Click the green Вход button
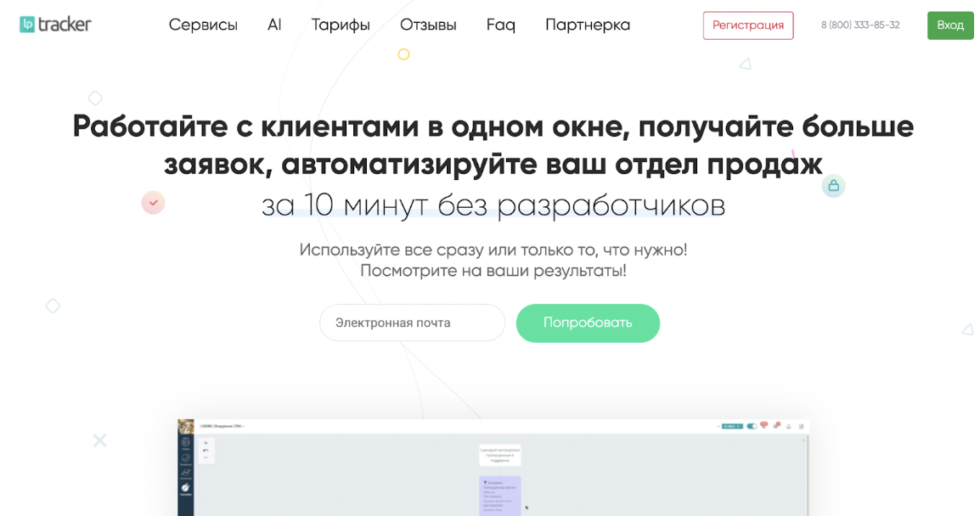Screen dimensions: 980x516 click(x=950, y=25)
